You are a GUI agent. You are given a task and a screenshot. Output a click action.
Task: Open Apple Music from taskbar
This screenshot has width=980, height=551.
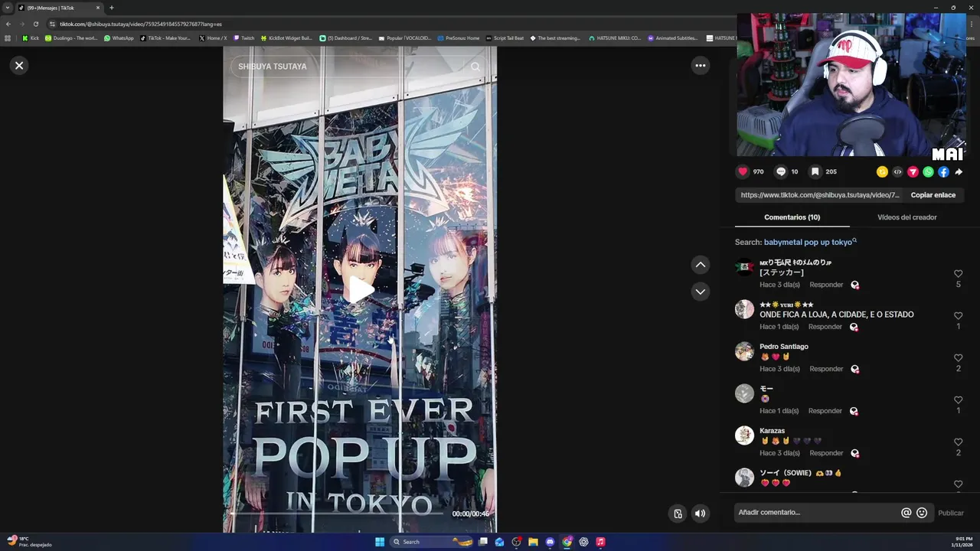point(600,542)
